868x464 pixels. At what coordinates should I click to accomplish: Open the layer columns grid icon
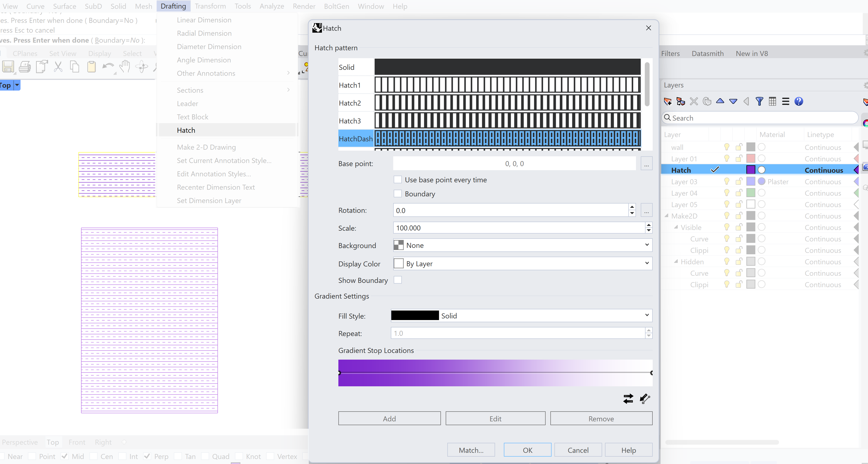point(772,101)
